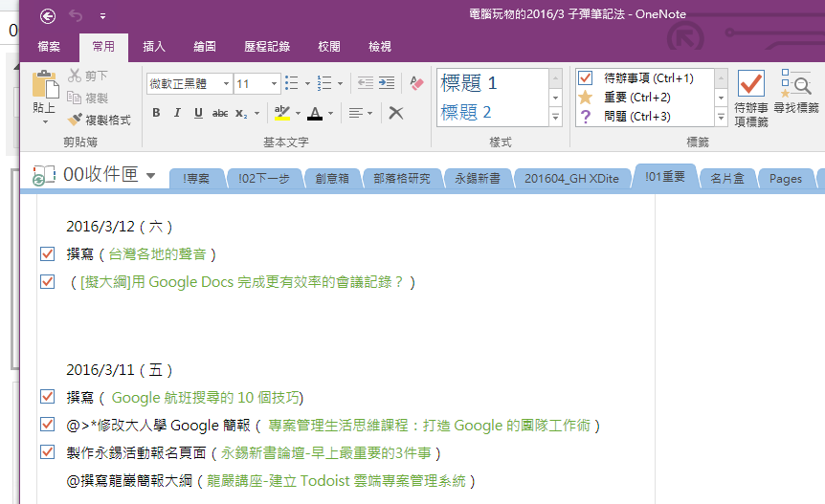
Task: Click the Undo arrow
Action: pos(76,16)
